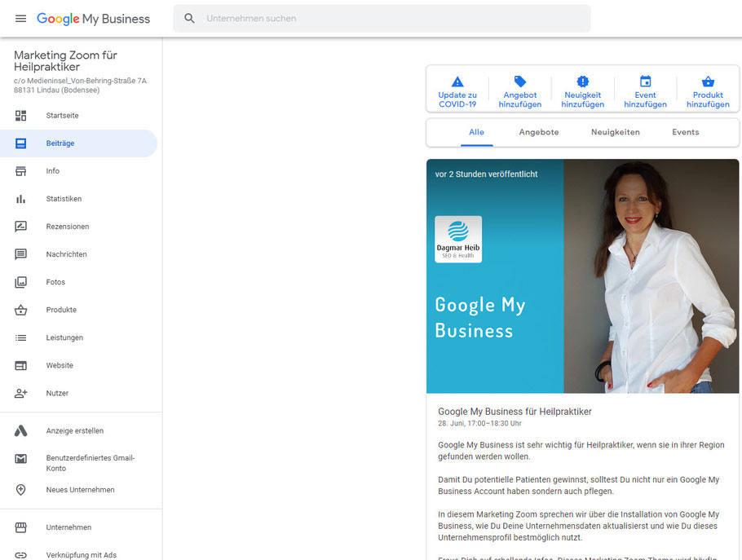Click the Neuigkeit badge icon

click(x=582, y=82)
